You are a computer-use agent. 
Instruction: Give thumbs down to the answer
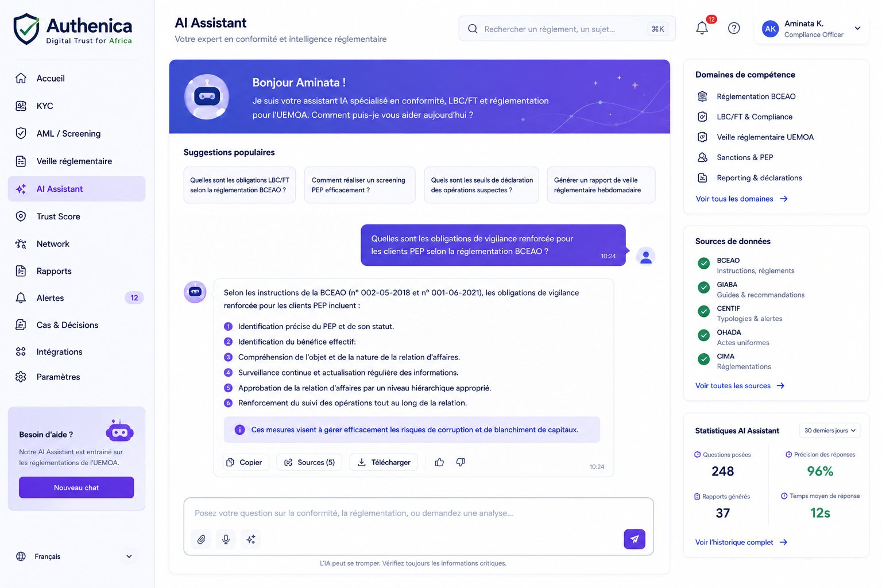(461, 462)
